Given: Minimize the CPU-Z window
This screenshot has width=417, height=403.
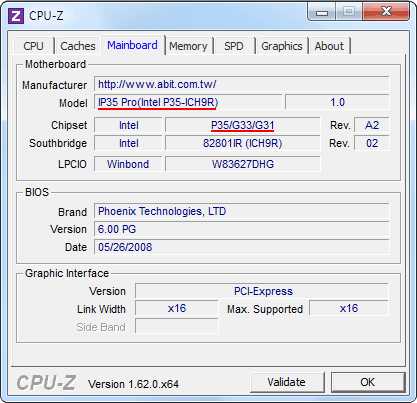Looking at the screenshot, I should 321,12.
